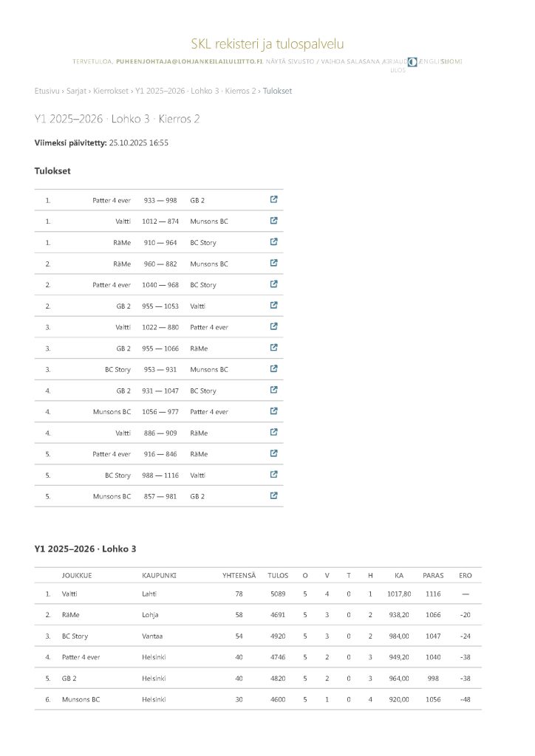Open external link for RäMe 910 — 964 BC Story
Screen dimensions: 535x756
click(274, 241)
